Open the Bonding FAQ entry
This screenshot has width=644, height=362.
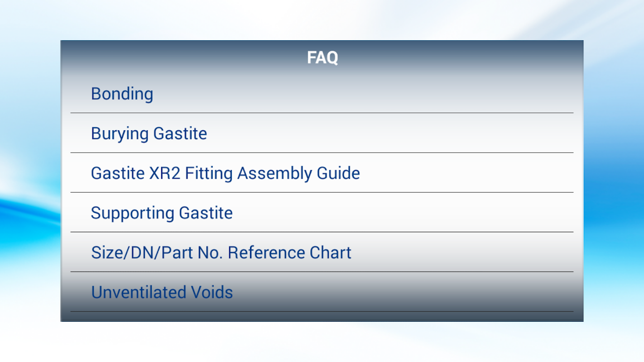(122, 94)
